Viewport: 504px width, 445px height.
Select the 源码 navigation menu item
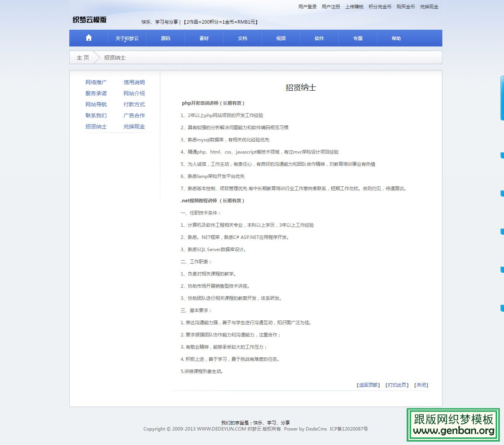[165, 38]
